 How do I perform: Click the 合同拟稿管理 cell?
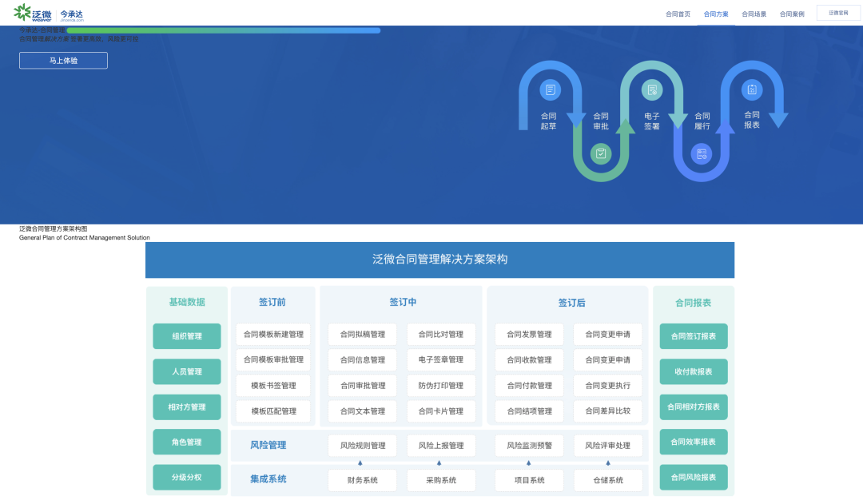[x=362, y=334]
